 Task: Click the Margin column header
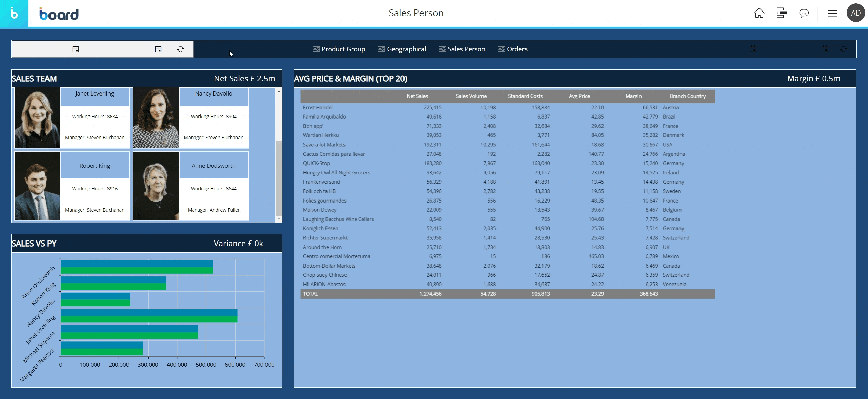click(x=633, y=96)
